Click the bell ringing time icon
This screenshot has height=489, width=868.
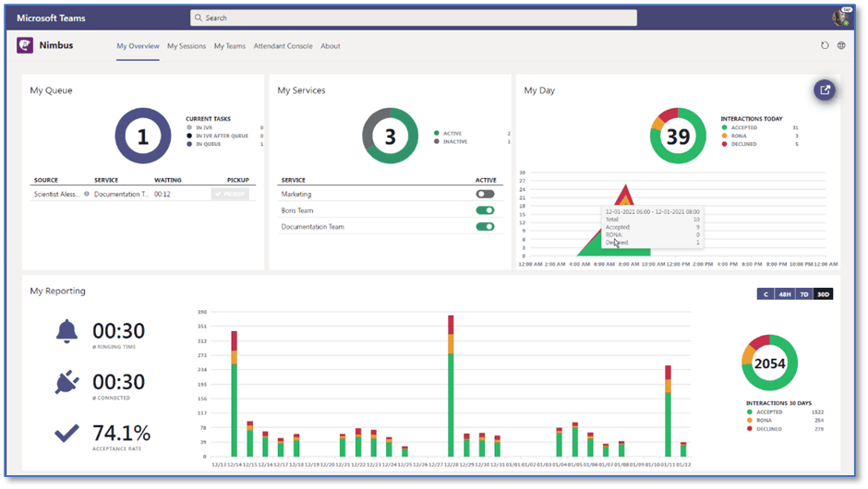point(66,331)
